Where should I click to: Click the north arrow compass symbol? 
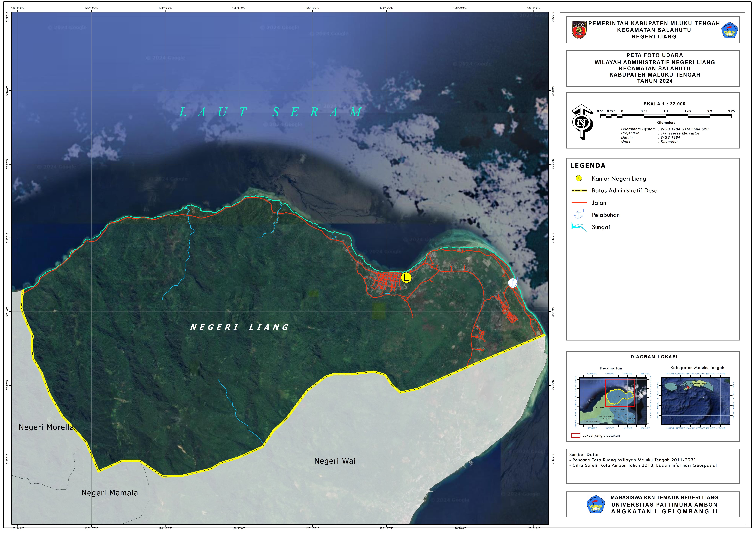pos(582,122)
